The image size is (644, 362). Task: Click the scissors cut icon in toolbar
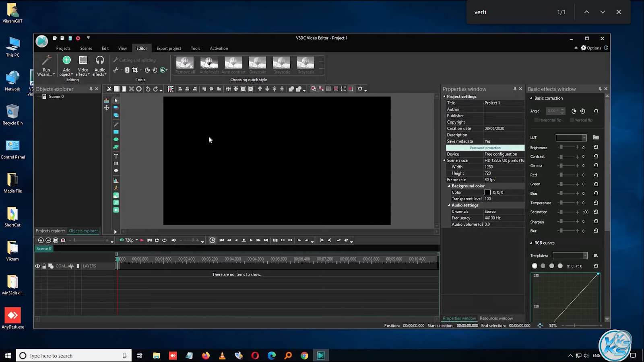click(109, 89)
